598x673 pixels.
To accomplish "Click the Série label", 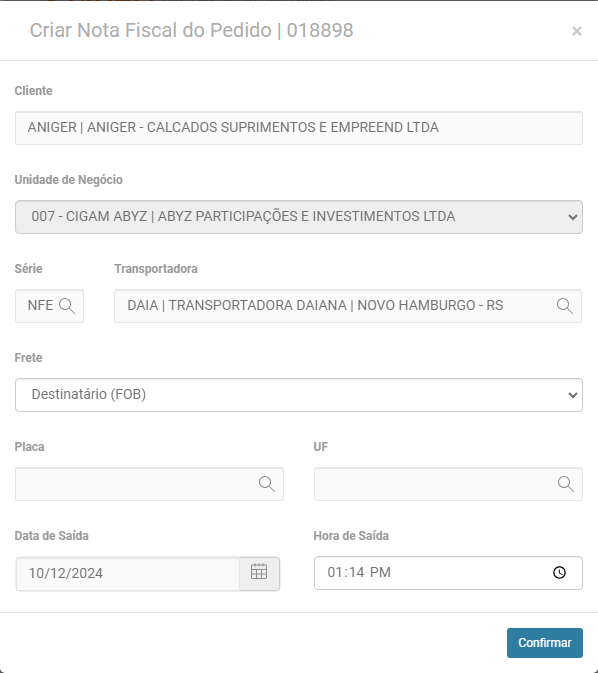I will tap(28, 269).
